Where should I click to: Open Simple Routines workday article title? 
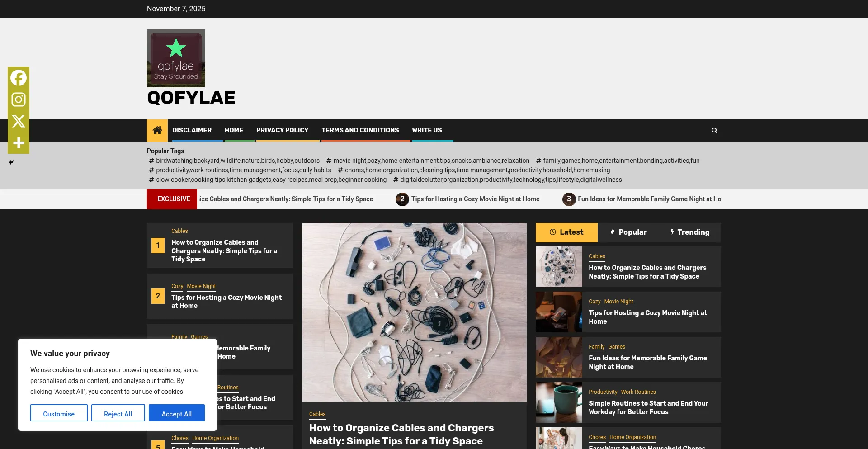(648, 408)
